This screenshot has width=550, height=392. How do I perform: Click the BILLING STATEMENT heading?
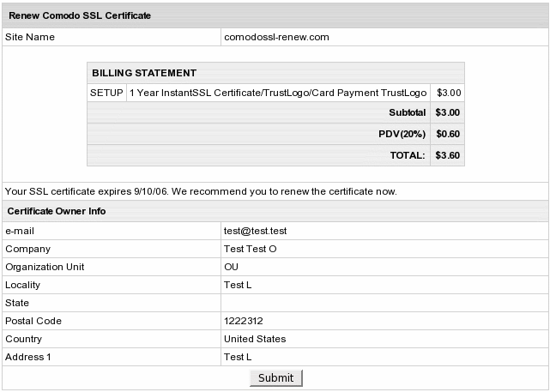pyautogui.click(x=144, y=73)
